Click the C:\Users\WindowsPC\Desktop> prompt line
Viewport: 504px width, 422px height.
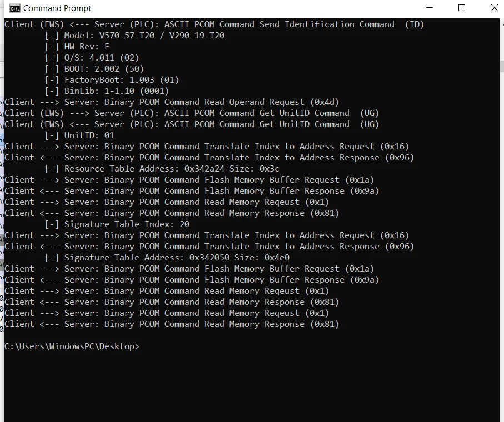pos(72,346)
